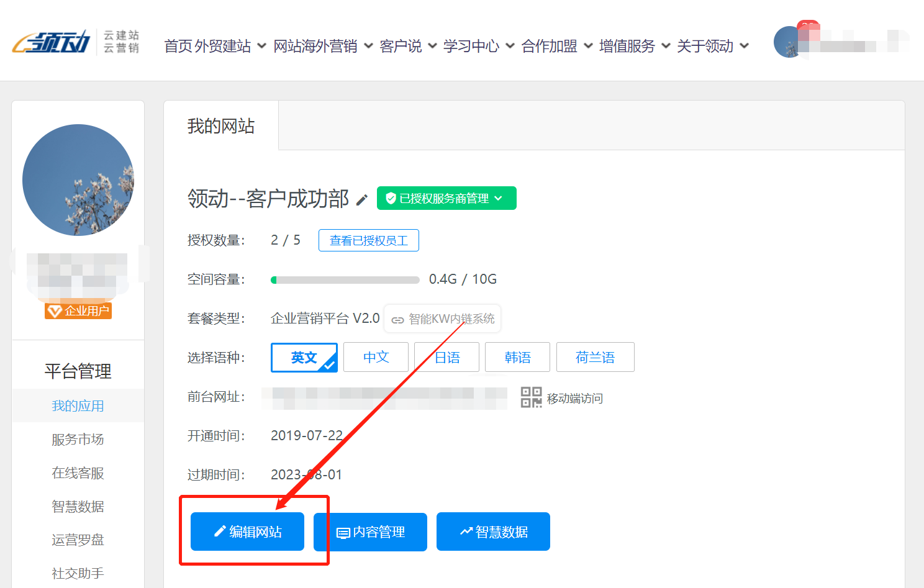Click the 空间容量 storage progress bar
This screenshot has width=924, height=588.
(x=345, y=279)
